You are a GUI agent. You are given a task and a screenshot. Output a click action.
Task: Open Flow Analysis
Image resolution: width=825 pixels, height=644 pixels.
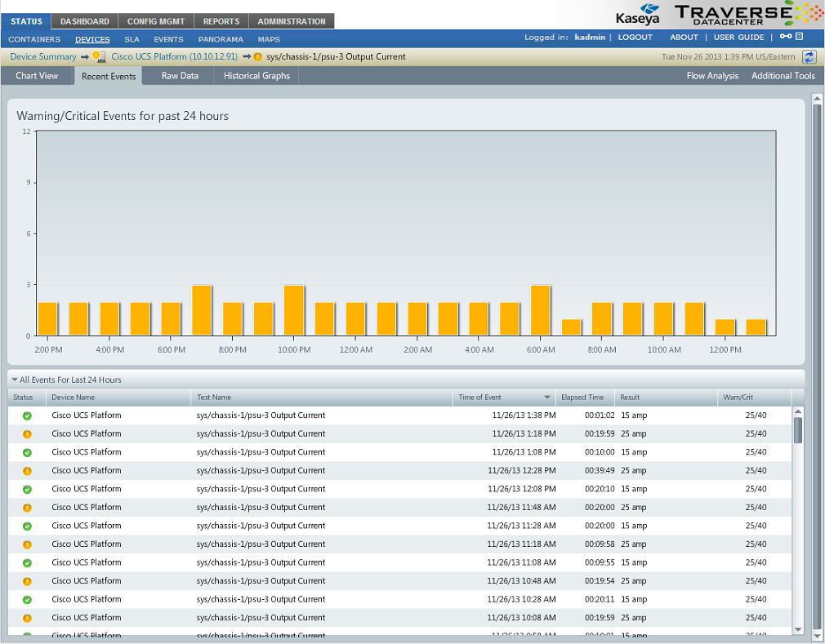click(712, 76)
